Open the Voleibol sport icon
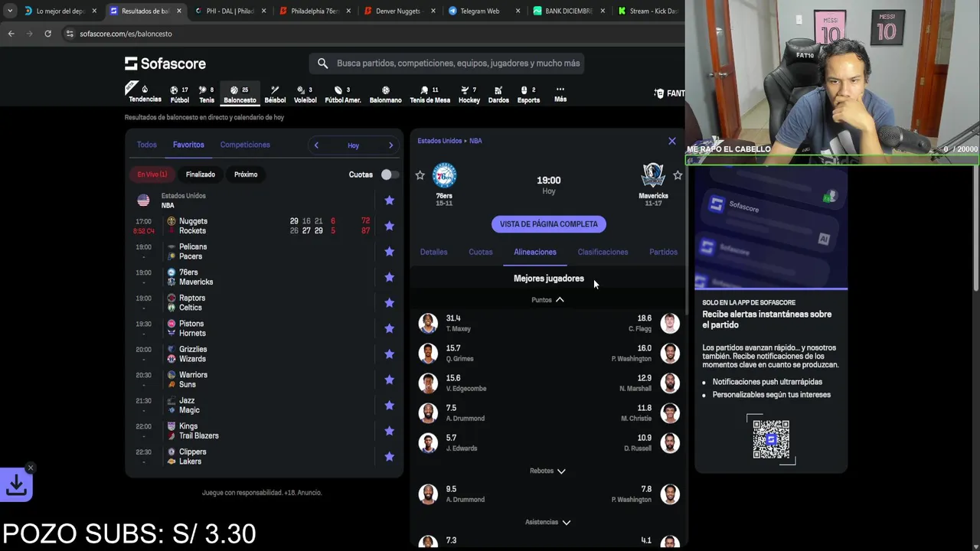 tap(305, 94)
